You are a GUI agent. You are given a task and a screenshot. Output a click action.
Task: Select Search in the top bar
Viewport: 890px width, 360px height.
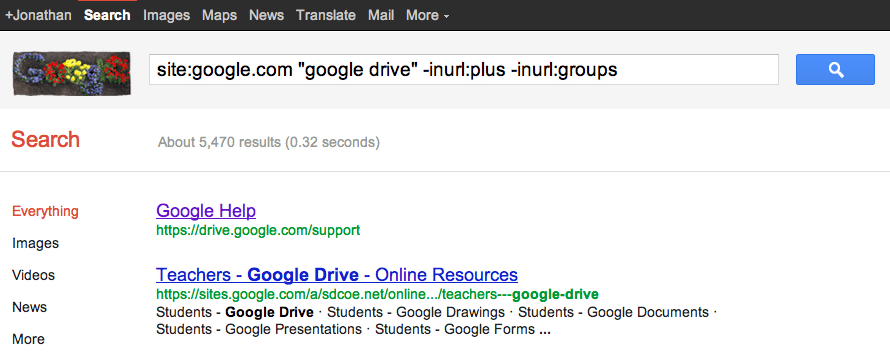coord(107,15)
